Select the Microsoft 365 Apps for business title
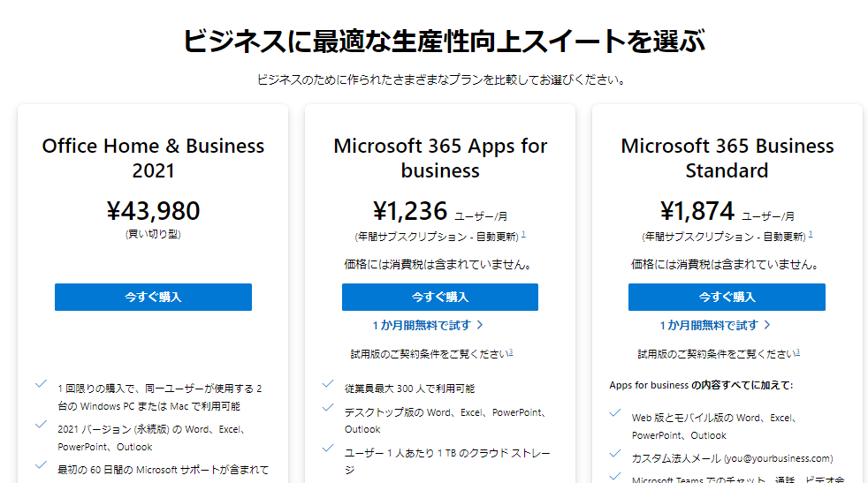 tap(440, 158)
